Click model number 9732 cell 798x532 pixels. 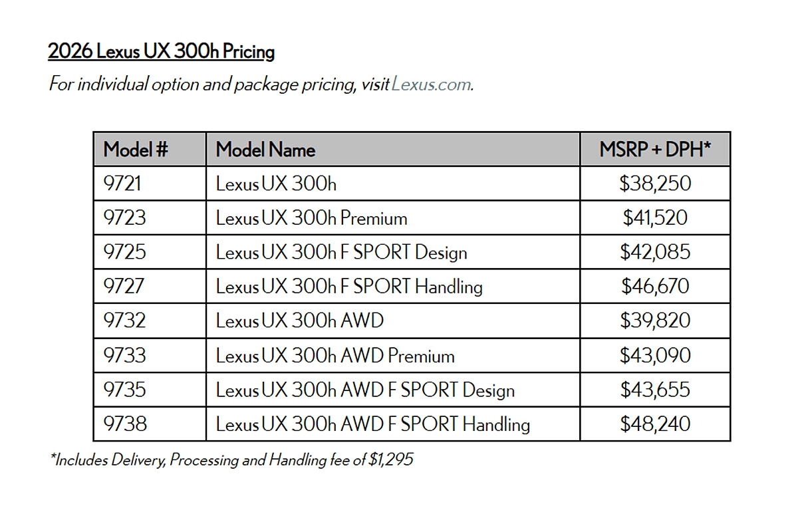(124, 321)
